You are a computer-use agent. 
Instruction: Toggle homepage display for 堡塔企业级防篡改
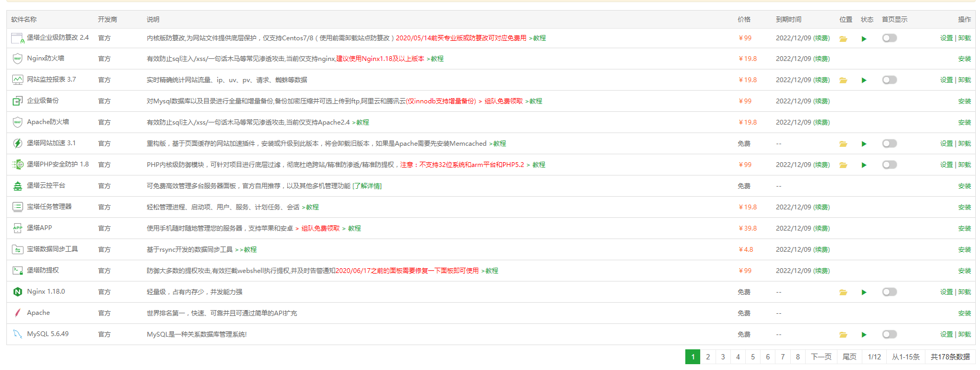[x=889, y=38]
